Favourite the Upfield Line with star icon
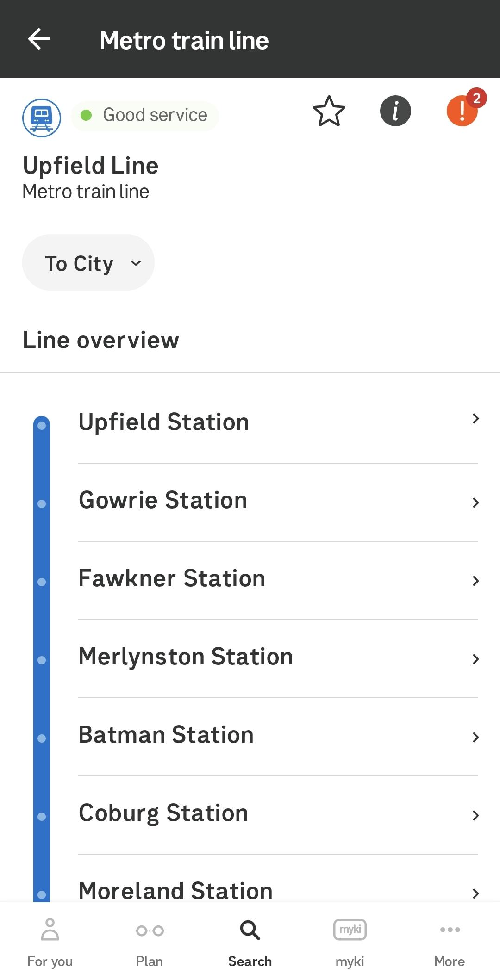 329,112
